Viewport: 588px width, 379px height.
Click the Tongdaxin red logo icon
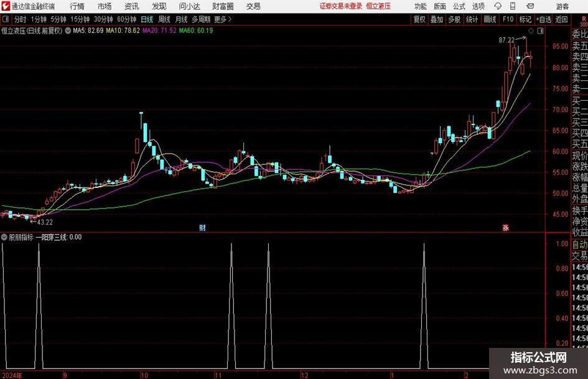(5, 6)
